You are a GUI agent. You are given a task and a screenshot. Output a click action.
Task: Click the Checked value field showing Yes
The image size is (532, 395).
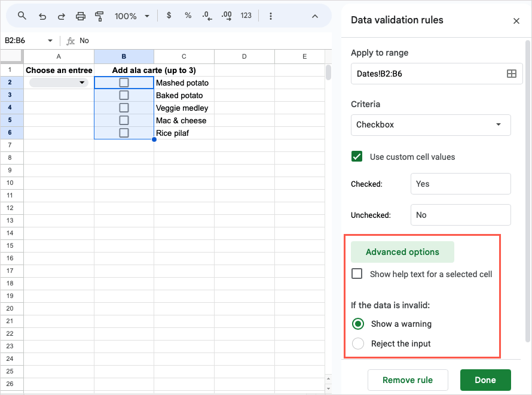[x=460, y=184]
